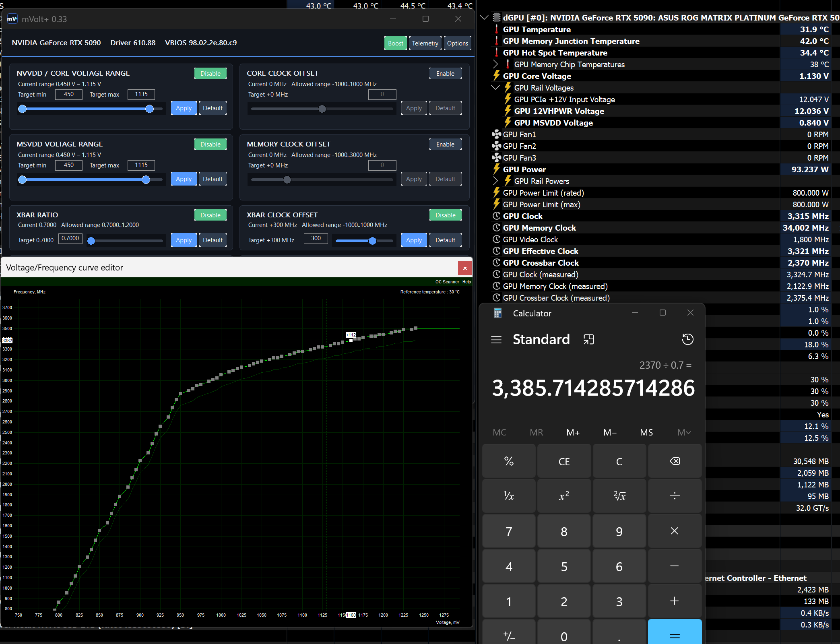Click the Calculator app icon in title bar
Image resolution: width=840 pixels, height=644 pixels.
498,313
